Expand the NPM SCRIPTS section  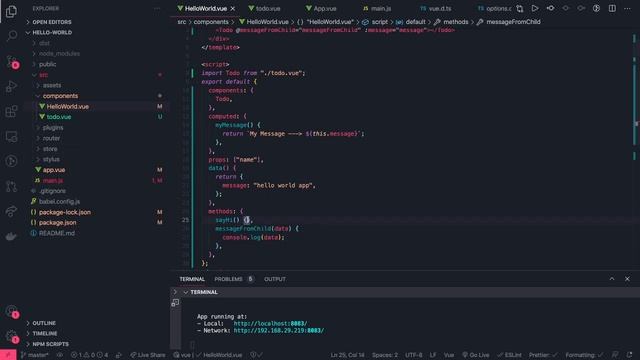(51, 344)
